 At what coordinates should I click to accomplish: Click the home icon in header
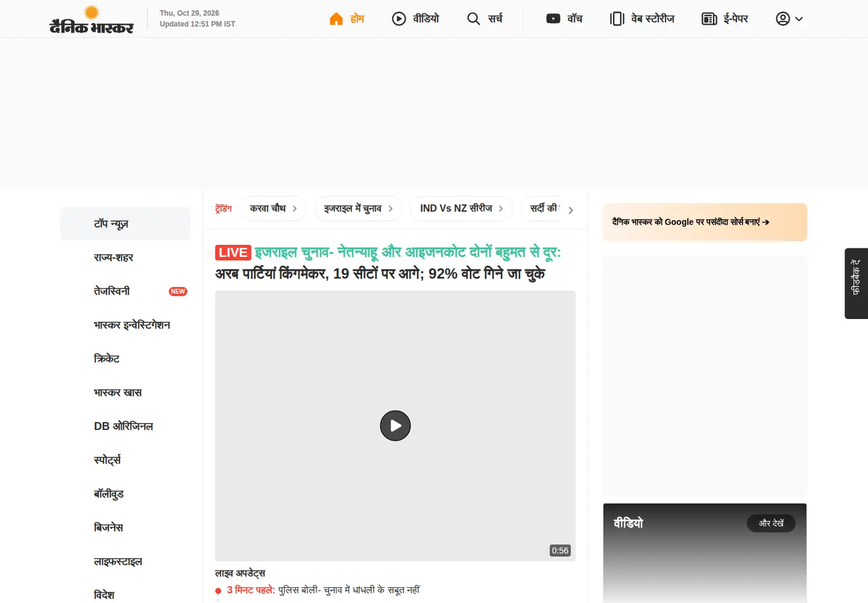336,19
